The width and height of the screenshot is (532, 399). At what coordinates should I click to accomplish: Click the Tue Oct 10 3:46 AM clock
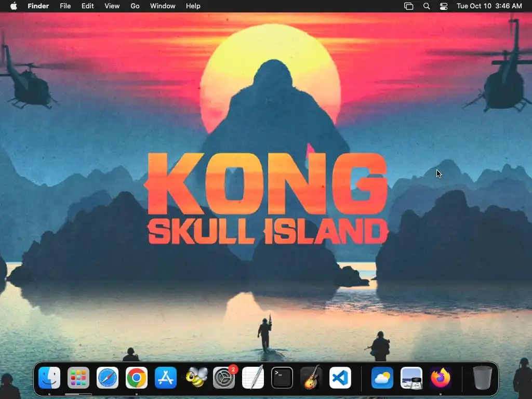[489, 6]
